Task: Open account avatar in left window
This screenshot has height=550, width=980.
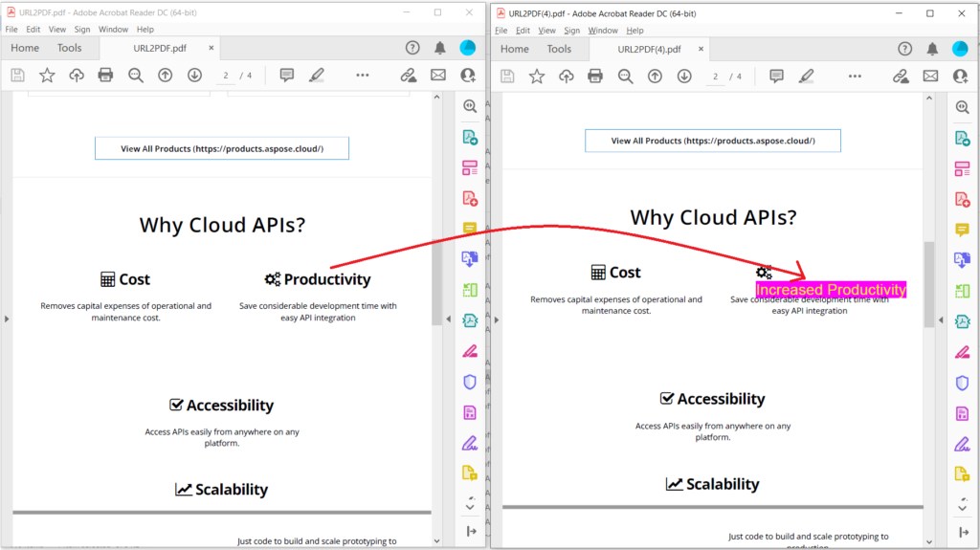Action: coord(467,48)
